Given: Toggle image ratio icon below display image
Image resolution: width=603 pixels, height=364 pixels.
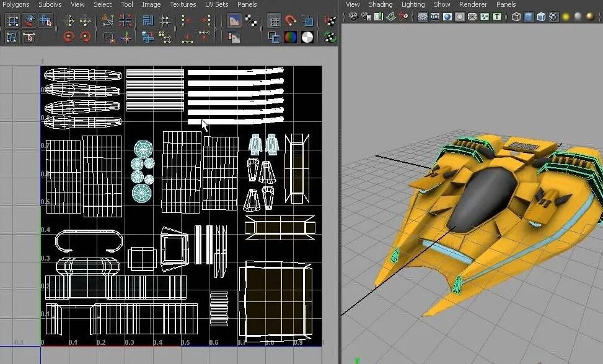Looking at the screenshot, I should pos(234,37).
